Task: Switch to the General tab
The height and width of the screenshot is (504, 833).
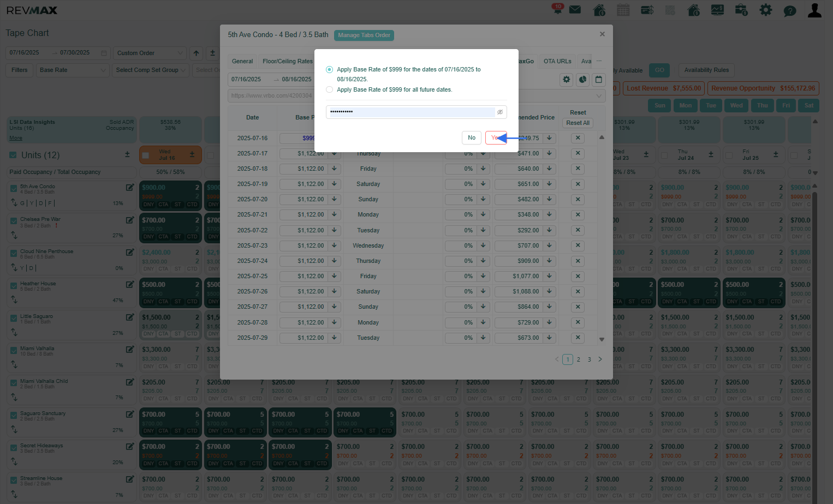Action: click(242, 61)
